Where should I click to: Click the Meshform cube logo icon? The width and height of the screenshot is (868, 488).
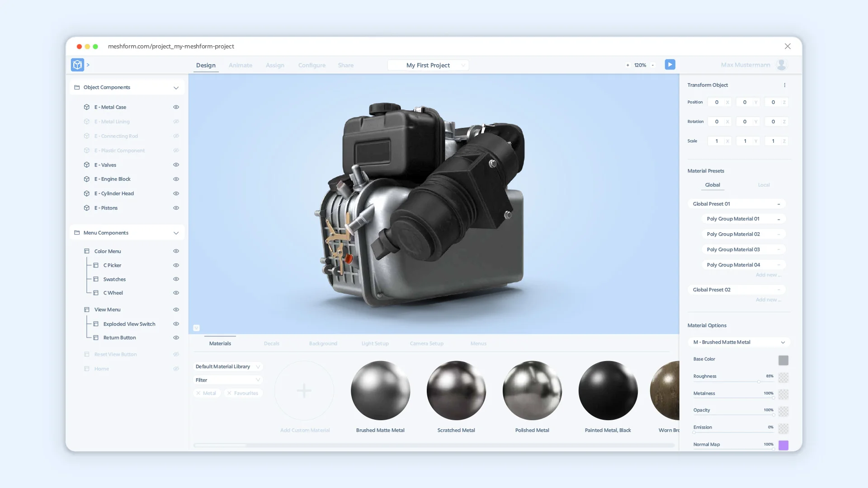77,65
